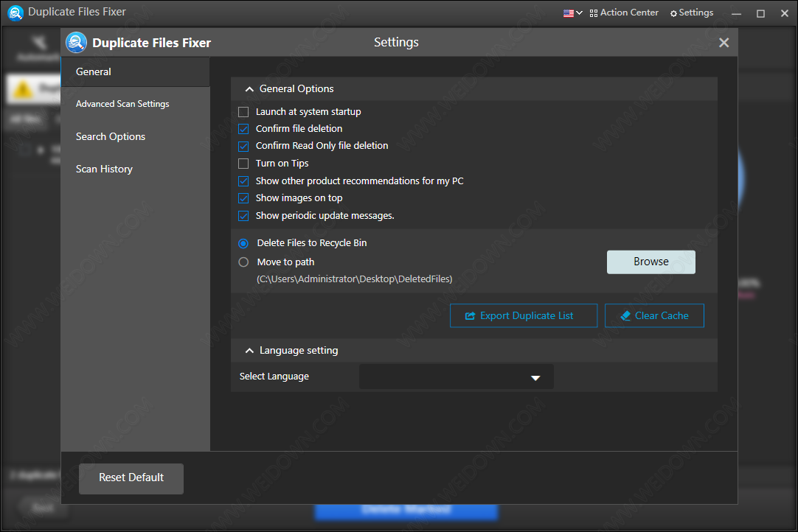The image size is (798, 532).
Task: Click the Export Duplicate List button
Action: [x=523, y=315]
